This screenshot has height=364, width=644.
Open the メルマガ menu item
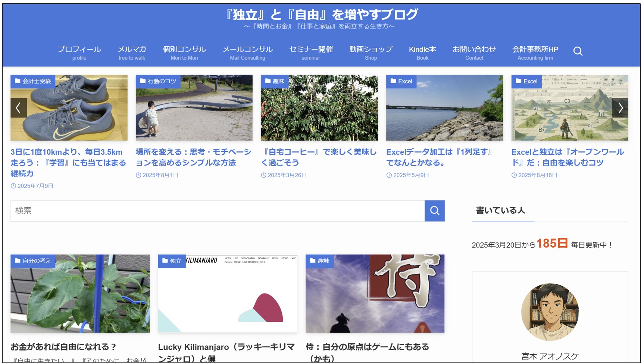tap(132, 53)
